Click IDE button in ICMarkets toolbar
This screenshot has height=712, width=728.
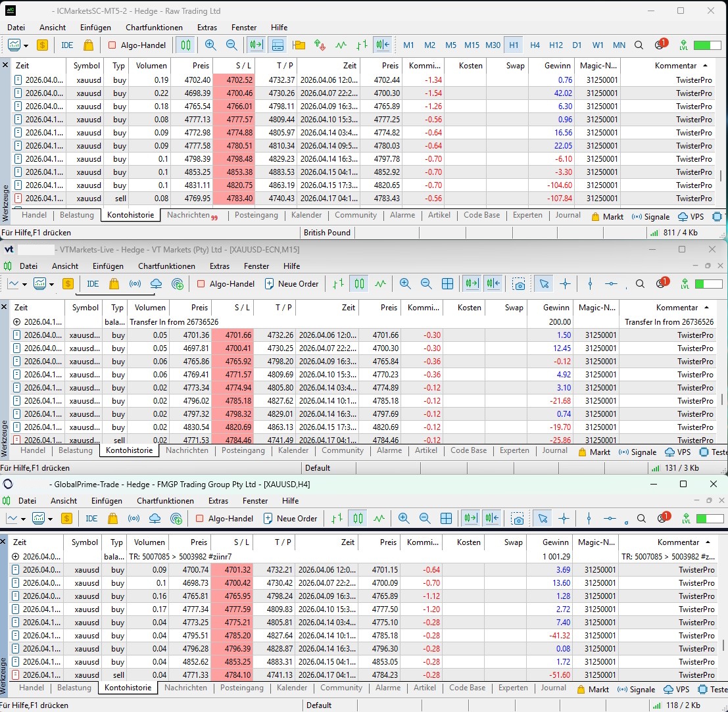[x=67, y=45]
